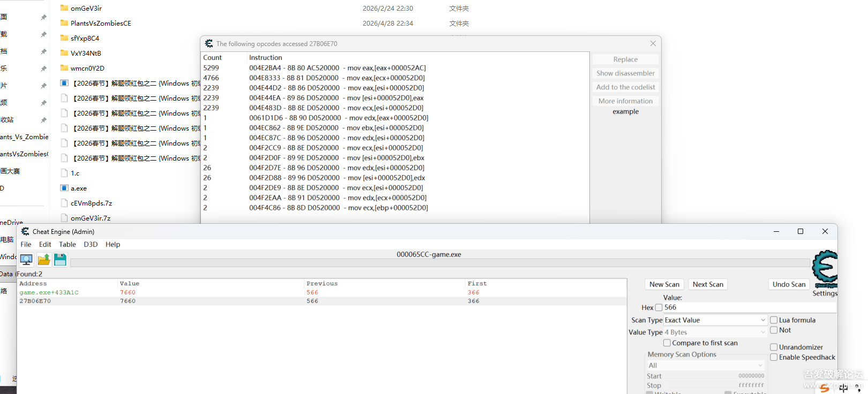Select the wmcn0Y2D folder icon

pos(64,68)
